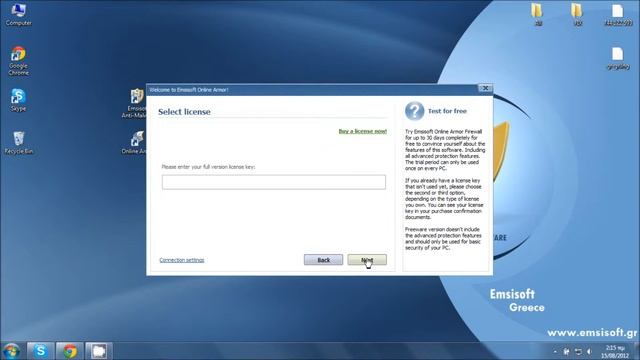Open Skype from the taskbar
This screenshot has width=640, height=360.
[40, 351]
